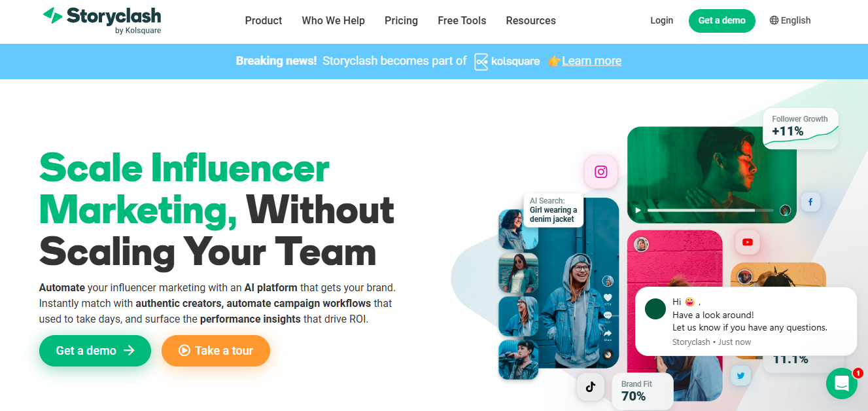Click the Learn more banner link
This screenshot has height=411, width=868.
591,61
